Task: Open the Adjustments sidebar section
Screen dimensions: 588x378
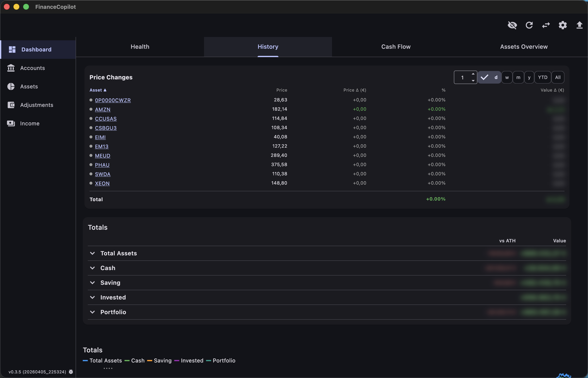Action: pyautogui.click(x=36, y=105)
